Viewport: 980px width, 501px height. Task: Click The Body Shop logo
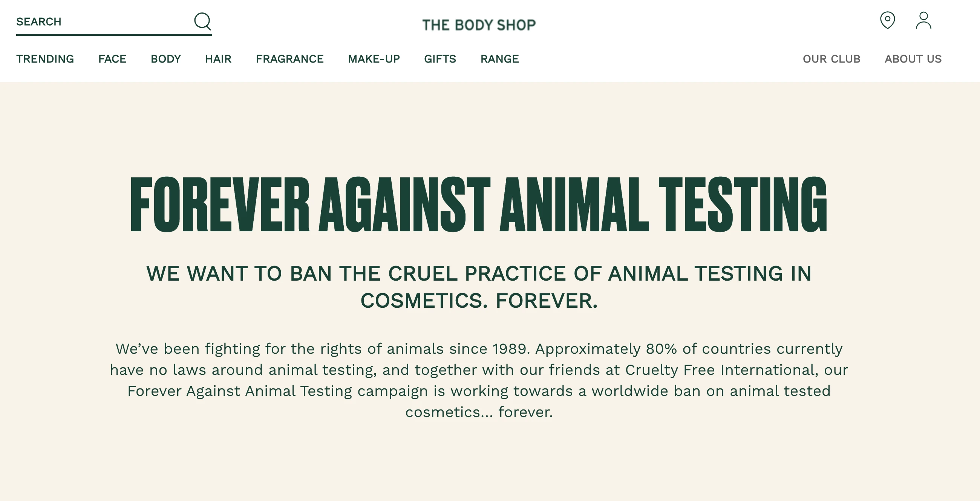pyautogui.click(x=479, y=25)
